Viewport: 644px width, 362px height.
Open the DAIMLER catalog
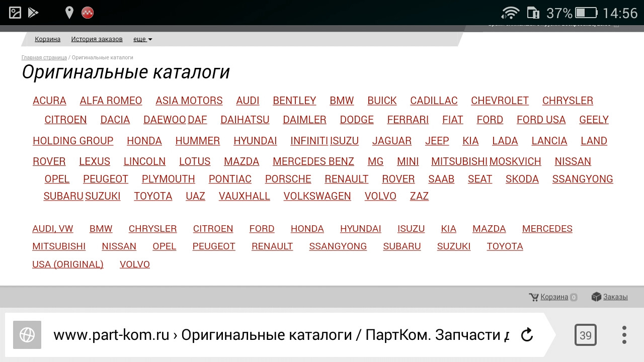[x=304, y=120]
